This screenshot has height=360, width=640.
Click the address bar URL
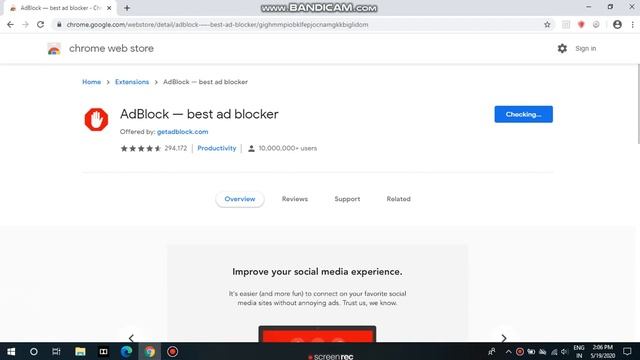tap(217, 24)
